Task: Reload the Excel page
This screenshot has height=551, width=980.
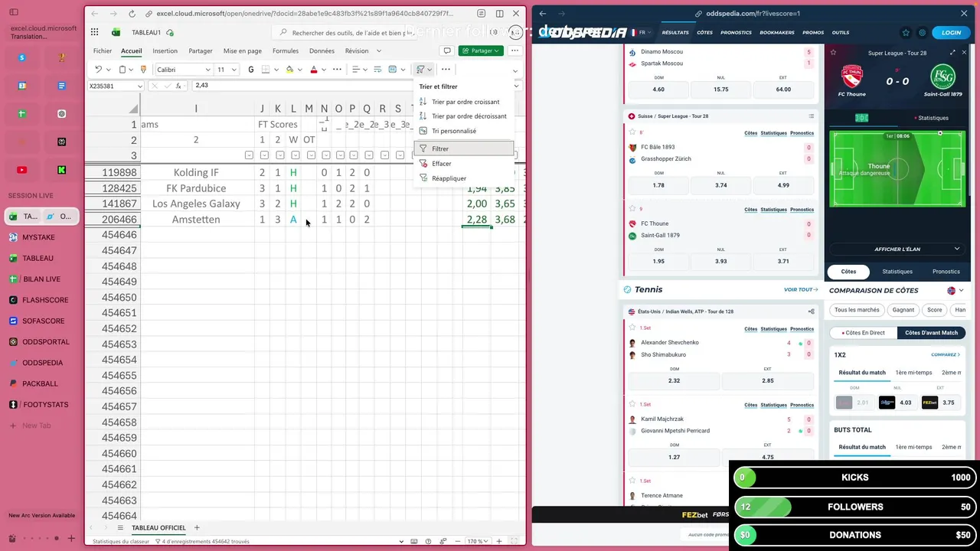Action: coord(132,14)
